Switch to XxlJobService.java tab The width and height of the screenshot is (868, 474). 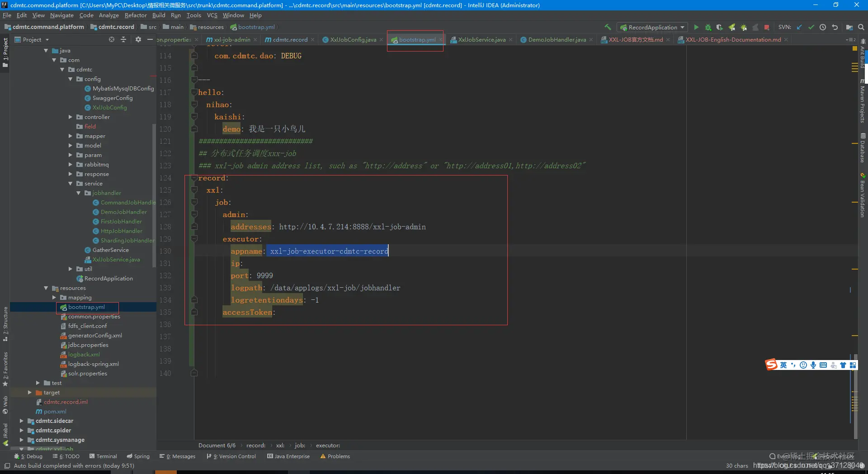[481, 40]
